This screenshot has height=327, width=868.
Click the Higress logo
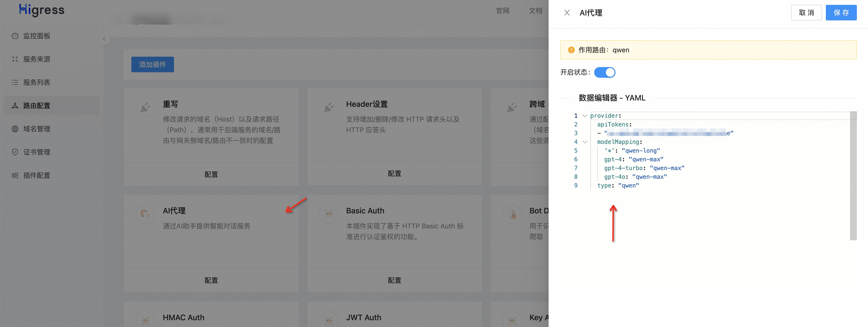[41, 10]
